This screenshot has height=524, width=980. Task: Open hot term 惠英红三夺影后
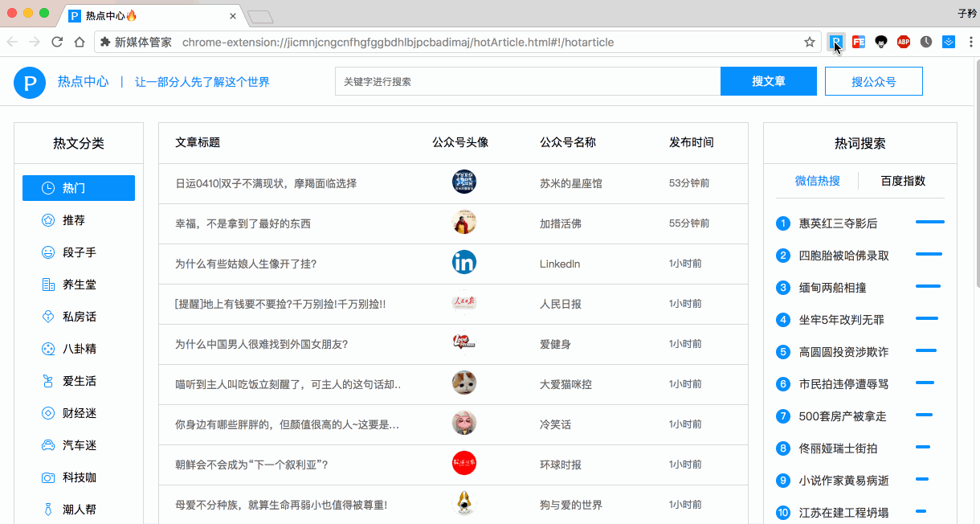point(838,223)
